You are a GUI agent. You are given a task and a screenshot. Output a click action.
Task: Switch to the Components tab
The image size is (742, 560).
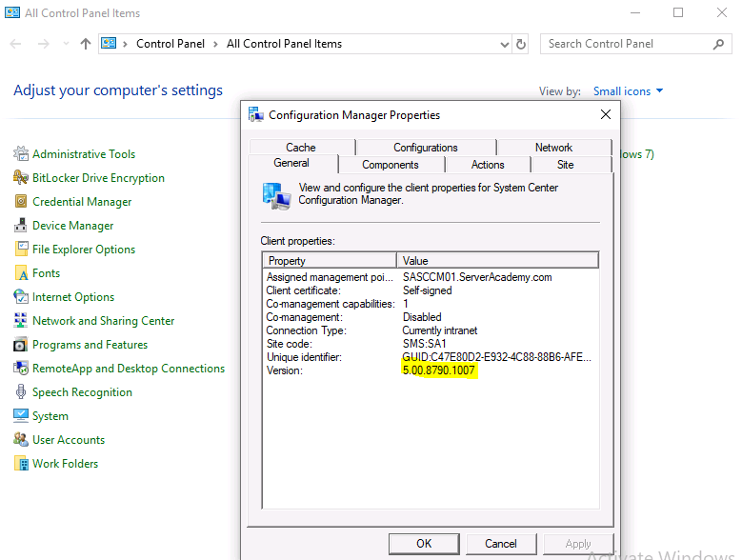[391, 165]
